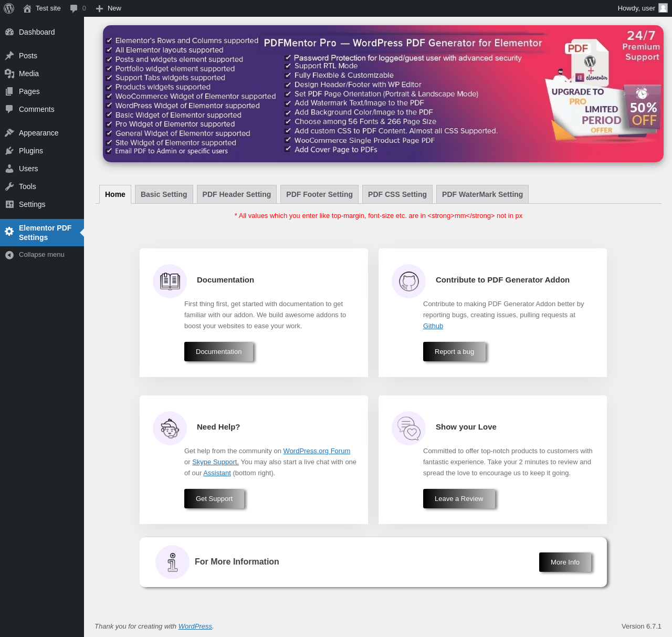This screenshot has height=637, width=672.
Task: Click the 24/7 Premium Support banner text
Action: (641, 46)
